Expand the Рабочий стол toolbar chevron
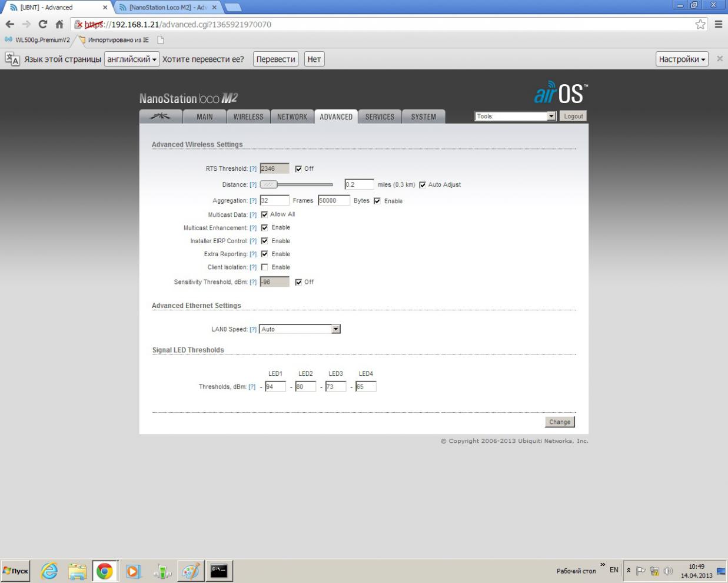Viewport: 728px width, 583px height. [x=603, y=565]
